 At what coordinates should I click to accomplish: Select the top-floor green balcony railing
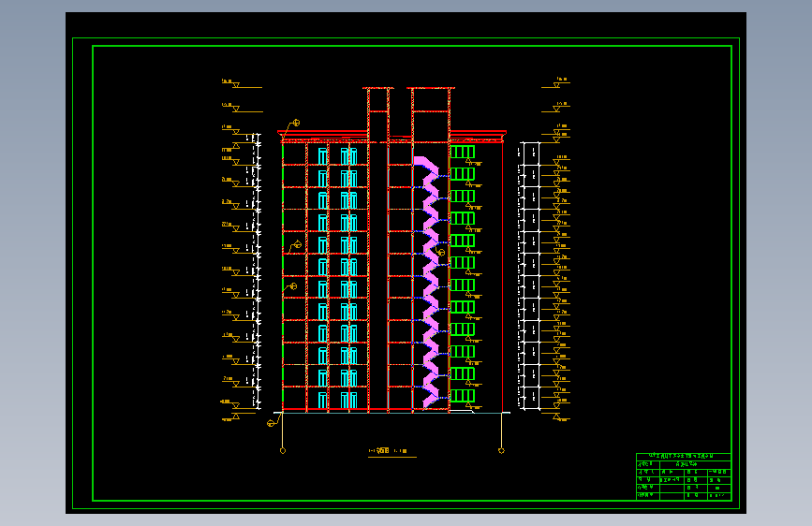[463, 152]
